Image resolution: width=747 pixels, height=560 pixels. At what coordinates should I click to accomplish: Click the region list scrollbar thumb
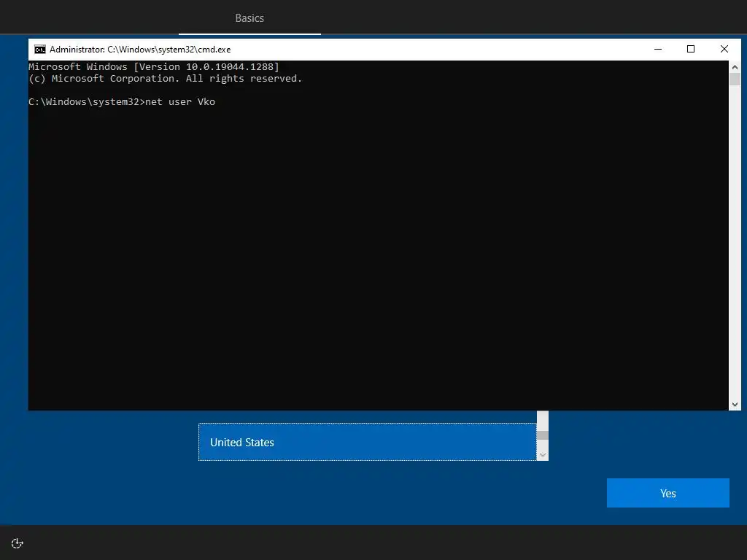[542, 435]
